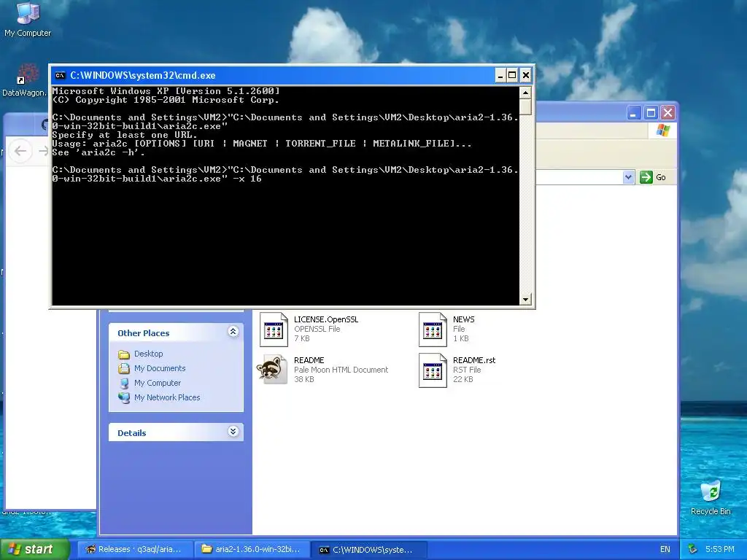Viewport: 747px width, 560px height.
Task: Click the green Go arrow icon
Action: point(646,177)
